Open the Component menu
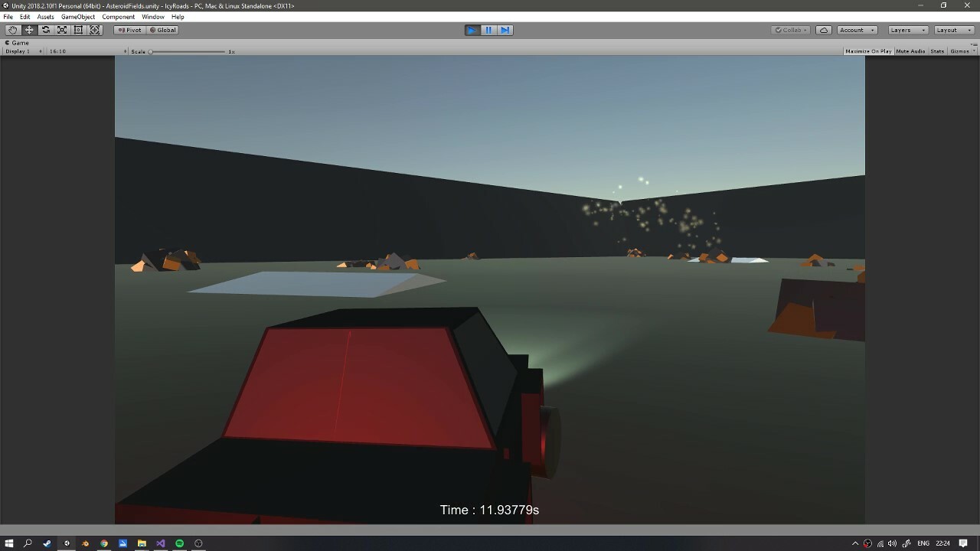The height and width of the screenshot is (551, 980). pos(118,17)
